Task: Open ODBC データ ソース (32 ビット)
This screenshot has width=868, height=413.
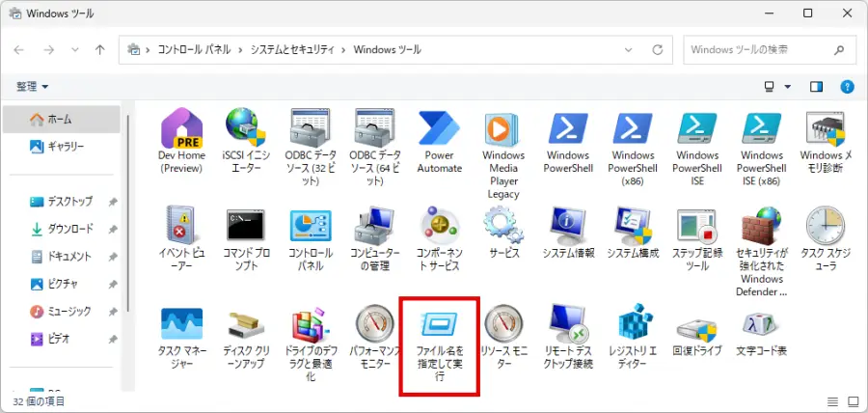Action: point(311,128)
